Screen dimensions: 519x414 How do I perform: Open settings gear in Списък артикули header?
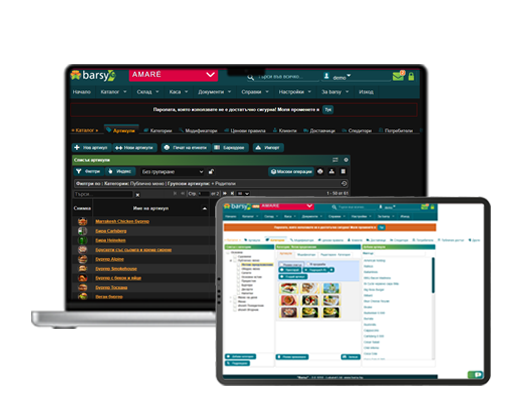[346, 160]
